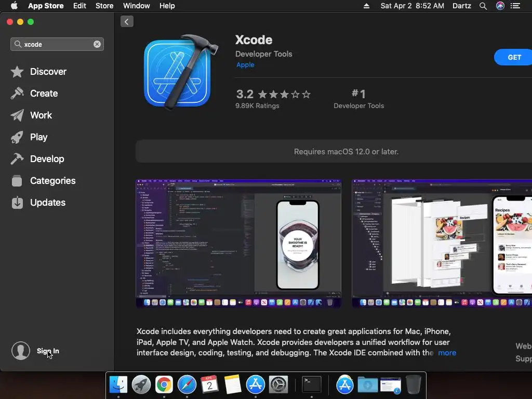Open the Store menu
Screen dimensions: 532x399
click(x=104, y=6)
